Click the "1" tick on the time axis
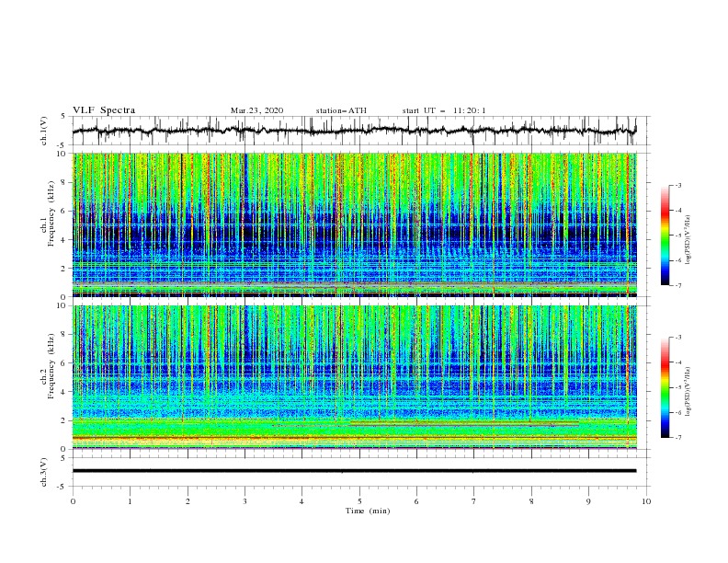Image resolution: width=728 pixels, height=563 pixels. pos(130,501)
